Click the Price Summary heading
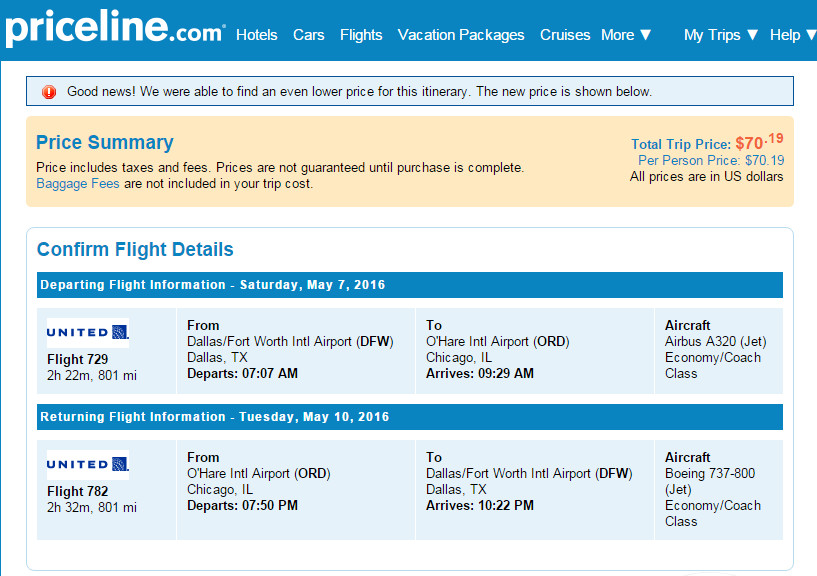Viewport: 817px width, 576px height. pyautogui.click(x=104, y=142)
